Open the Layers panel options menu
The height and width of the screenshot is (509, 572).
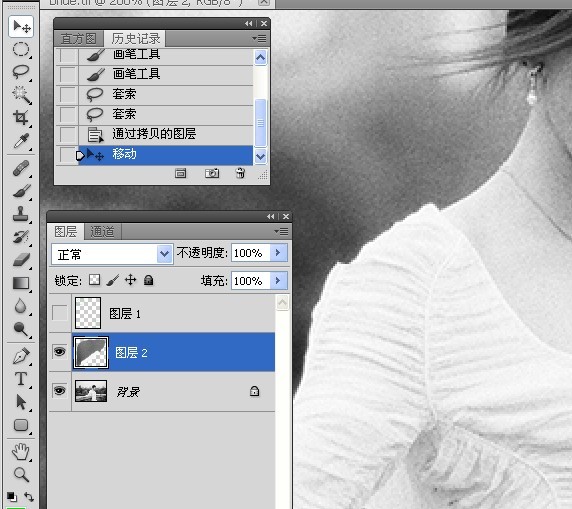point(282,232)
